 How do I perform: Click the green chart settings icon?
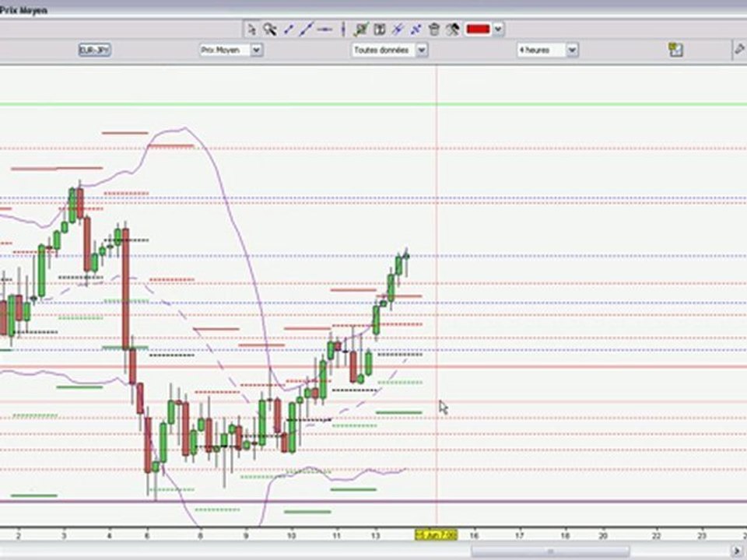(x=675, y=50)
